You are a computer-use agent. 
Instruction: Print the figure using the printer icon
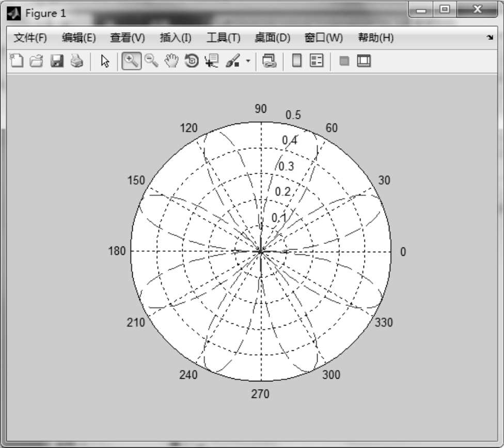76,61
